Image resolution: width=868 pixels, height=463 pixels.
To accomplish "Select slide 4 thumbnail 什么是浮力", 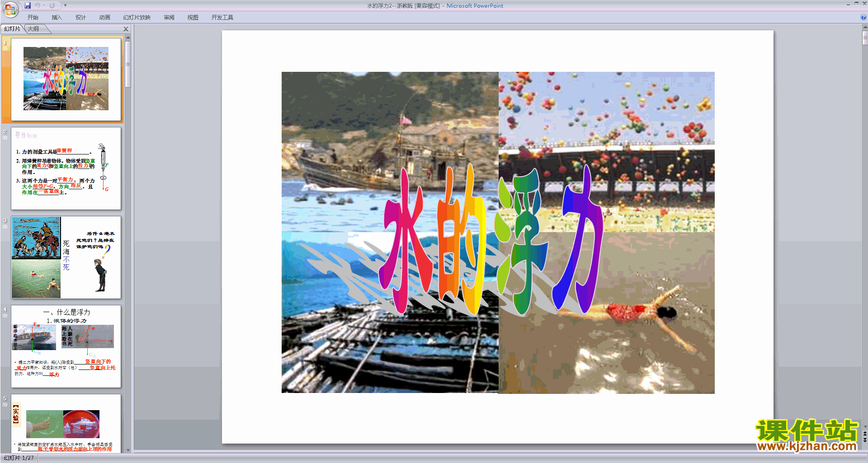I will click(66, 346).
